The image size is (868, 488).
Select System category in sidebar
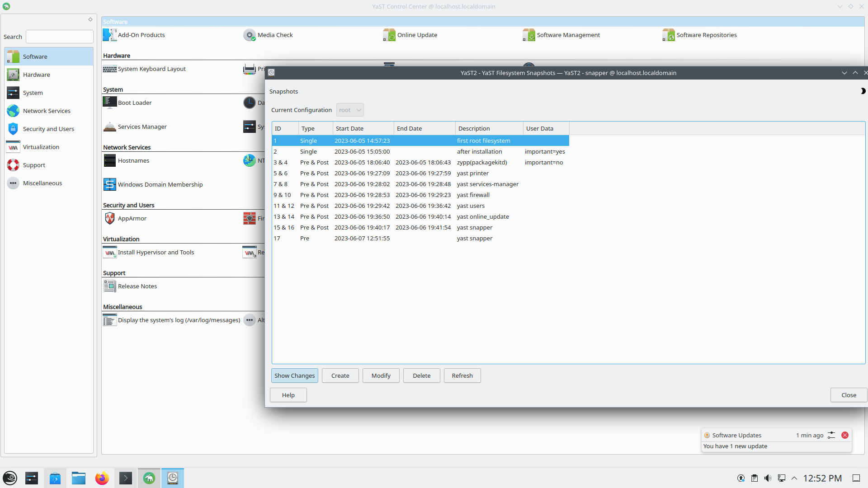tap(49, 93)
